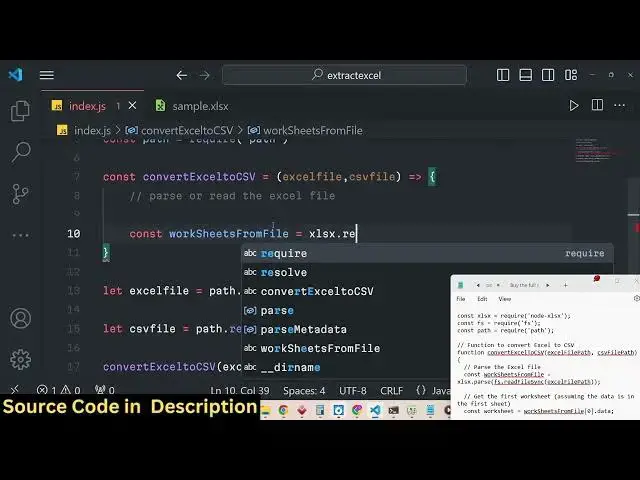Image resolution: width=640 pixels, height=480 pixels.
Task: Click the extractexcel command center search box
Action: 344,75
